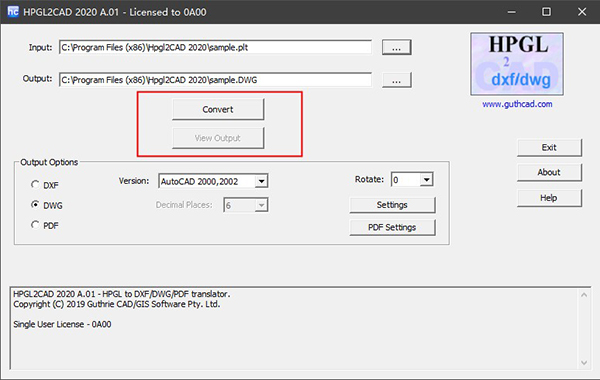Close the HPGL2CAD window
Image resolution: width=600 pixels, height=380 pixels.
(x=582, y=12)
